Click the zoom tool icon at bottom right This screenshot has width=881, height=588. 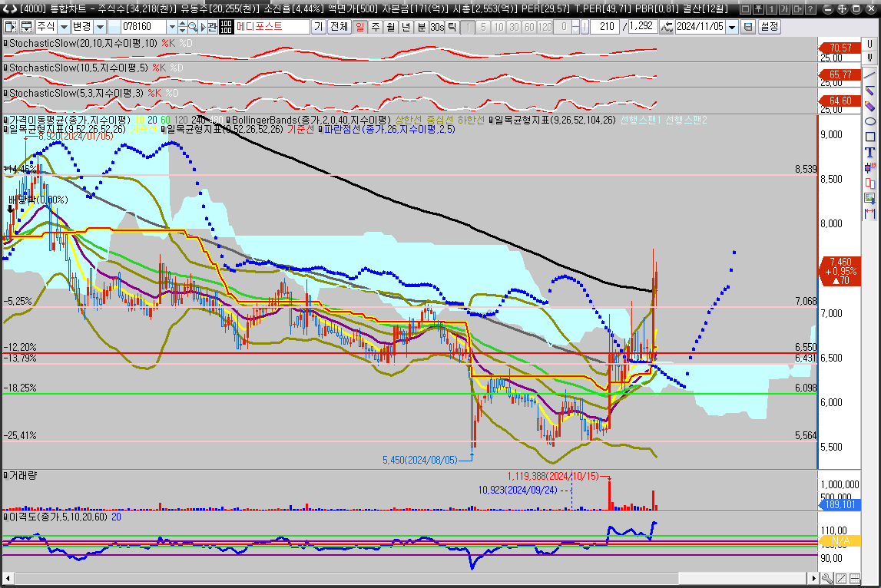828,578
